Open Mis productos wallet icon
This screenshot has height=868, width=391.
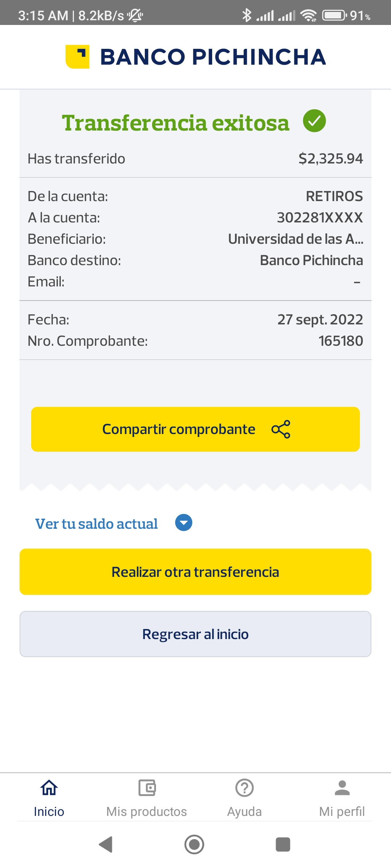point(147,788)
